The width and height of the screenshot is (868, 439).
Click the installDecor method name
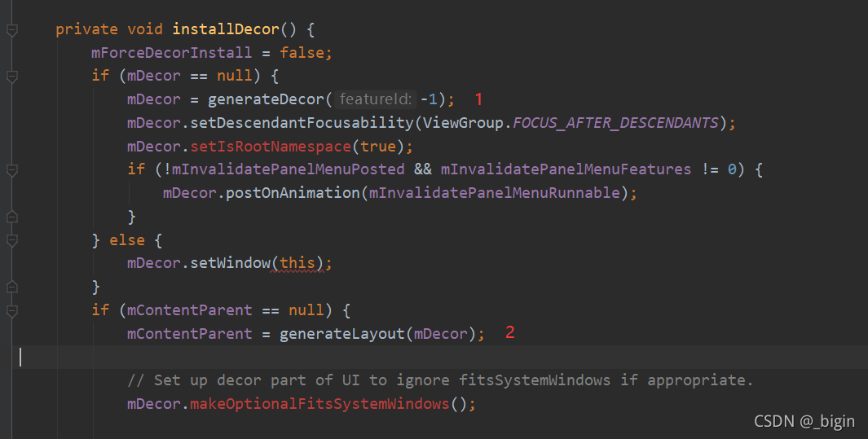point(226,29)
